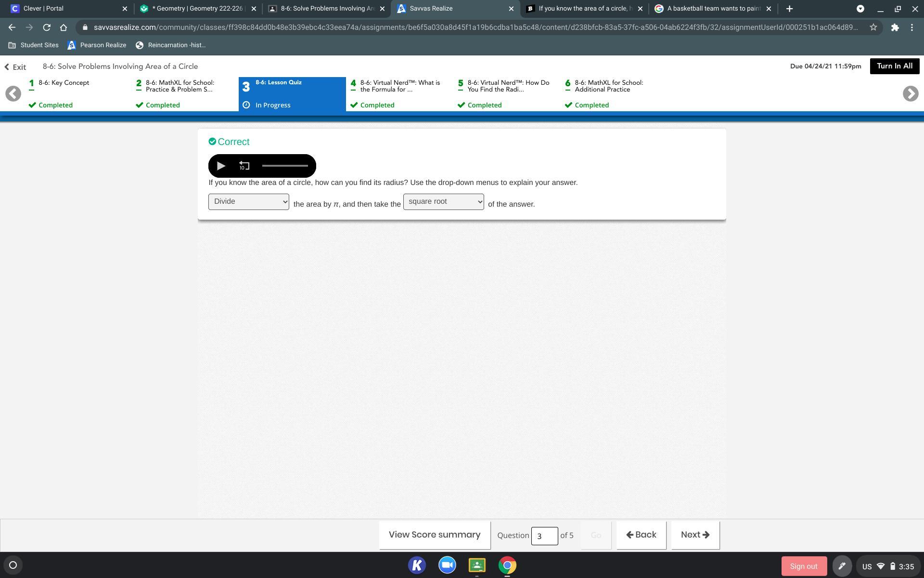Switch to Clever Portal tab
The height and width of the screenshot is (578, 924).
[x=43, y=9]
